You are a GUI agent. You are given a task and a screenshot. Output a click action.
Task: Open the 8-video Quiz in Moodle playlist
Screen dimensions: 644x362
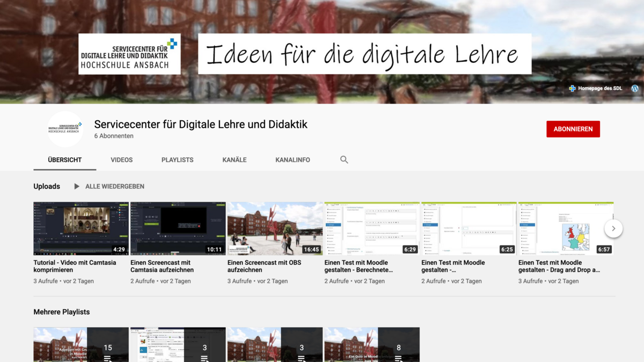tap(372, 344)
